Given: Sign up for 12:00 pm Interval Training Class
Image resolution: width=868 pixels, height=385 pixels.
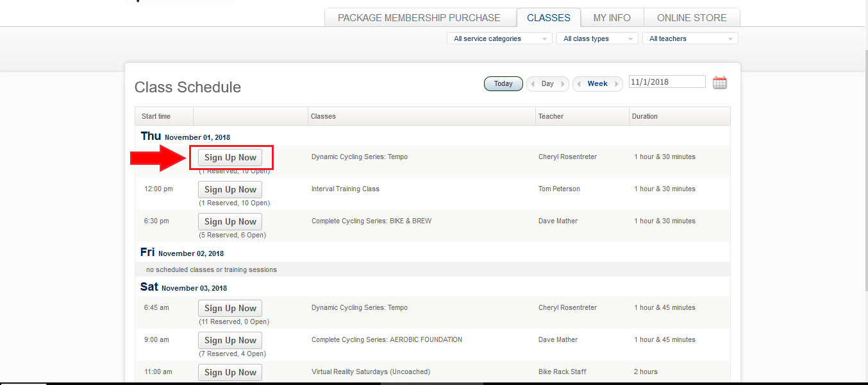Looking at the screenshot, I should [230, 190].
